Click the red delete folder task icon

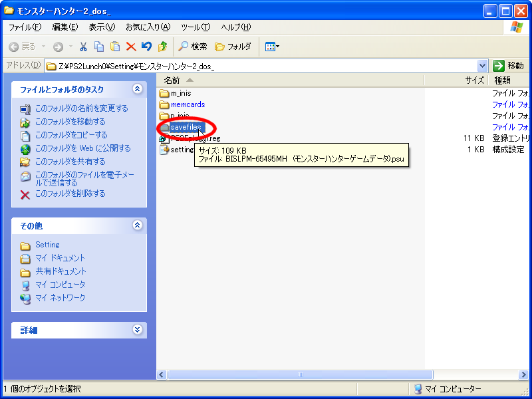coord(25,195)
